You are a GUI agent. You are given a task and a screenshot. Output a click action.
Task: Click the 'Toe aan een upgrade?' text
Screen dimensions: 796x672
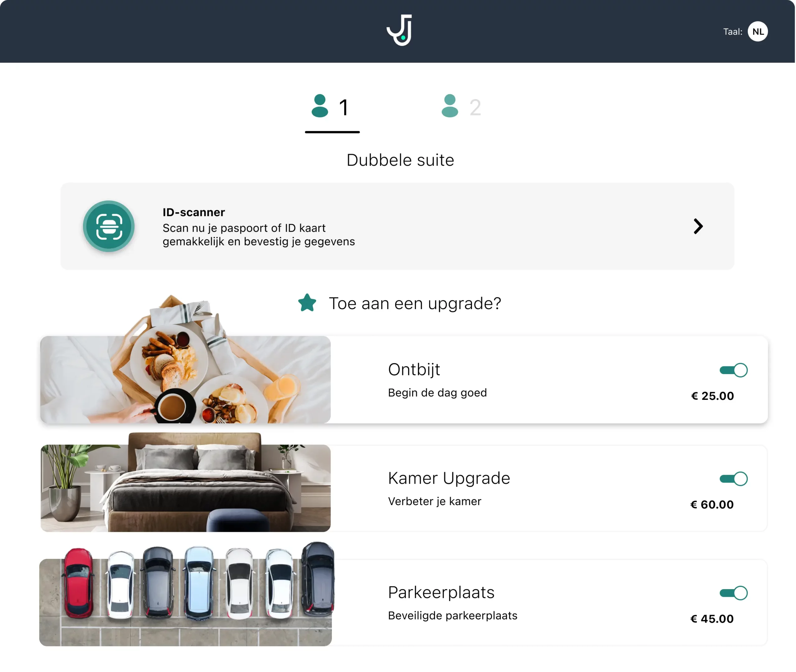click(415, 303)
